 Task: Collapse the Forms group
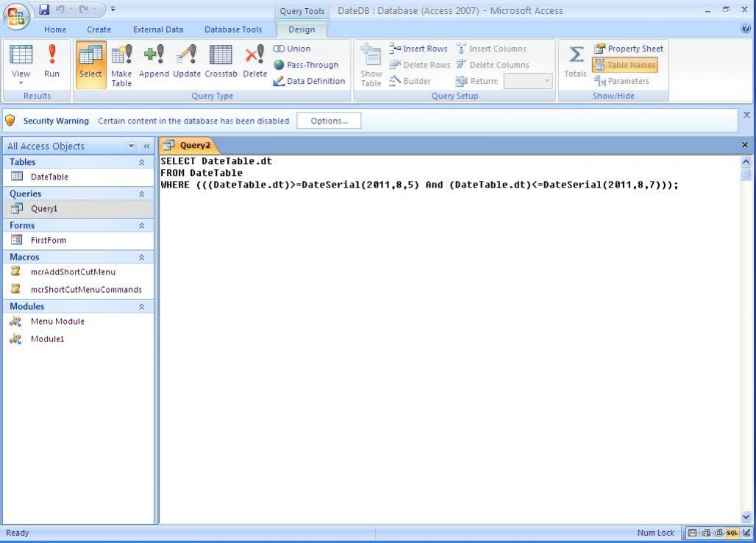pos(142,226)
